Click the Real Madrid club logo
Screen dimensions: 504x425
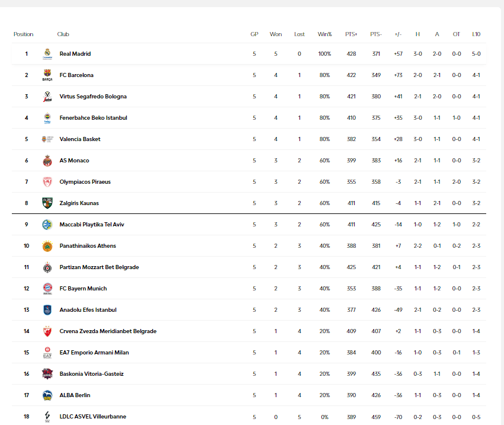tap(47, 54)
